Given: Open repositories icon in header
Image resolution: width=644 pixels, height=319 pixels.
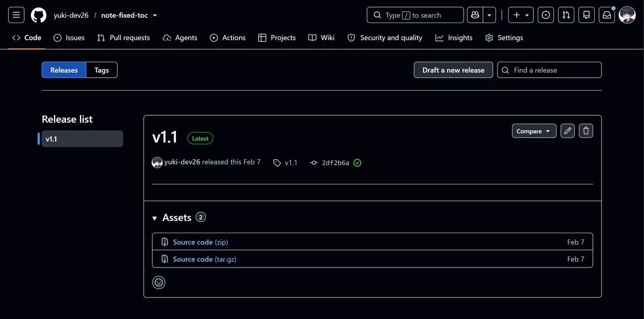Looking at the screenshot, I should (x=587, y=15).
